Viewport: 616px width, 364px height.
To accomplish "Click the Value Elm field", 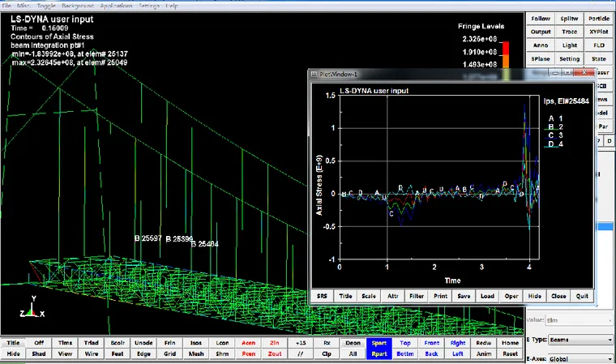I will click(579, 320).
